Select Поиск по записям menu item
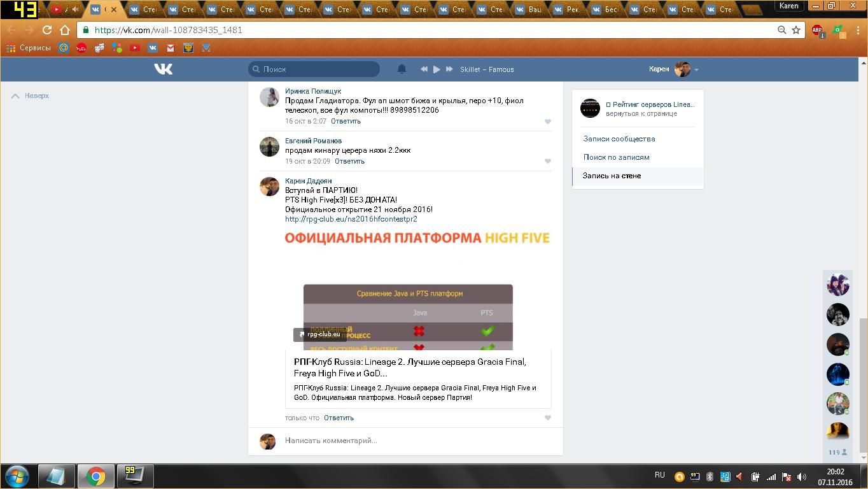This screenshot has height=489, width=868. point(616,157)
